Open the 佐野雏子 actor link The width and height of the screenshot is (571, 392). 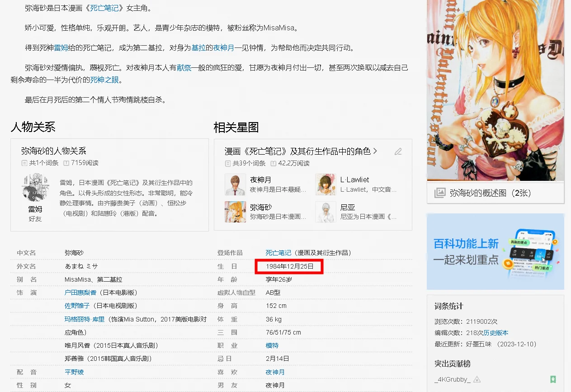[77, 306]
